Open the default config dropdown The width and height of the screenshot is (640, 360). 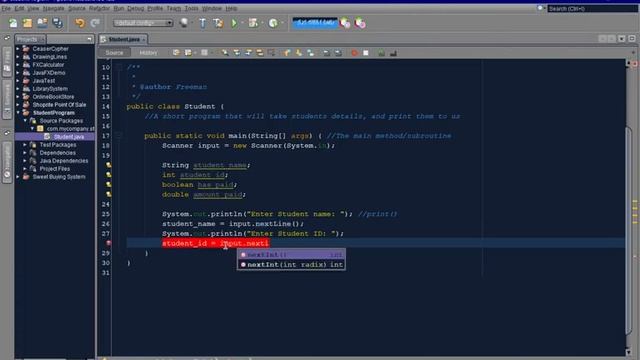[x=143, y=23]
